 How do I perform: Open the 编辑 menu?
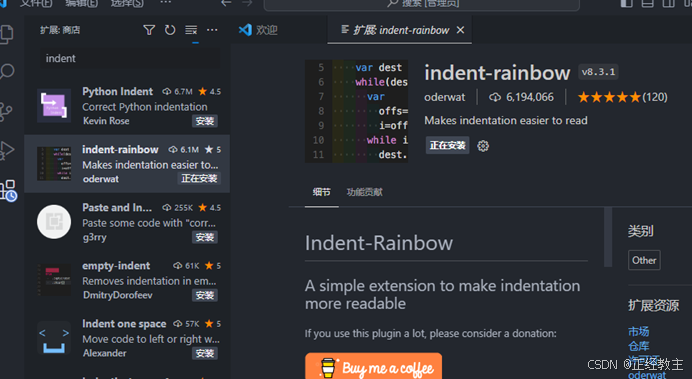coord(82,4)
